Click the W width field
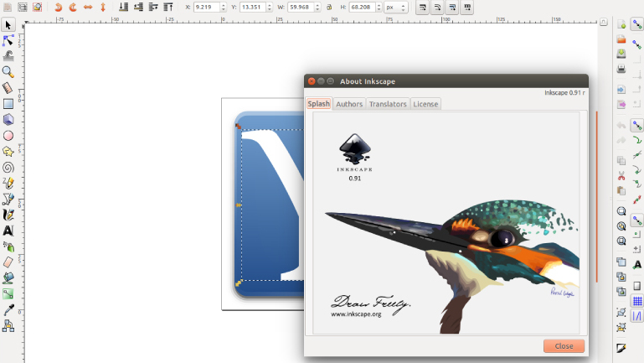The image size is (644, 363). click(301, 8)
